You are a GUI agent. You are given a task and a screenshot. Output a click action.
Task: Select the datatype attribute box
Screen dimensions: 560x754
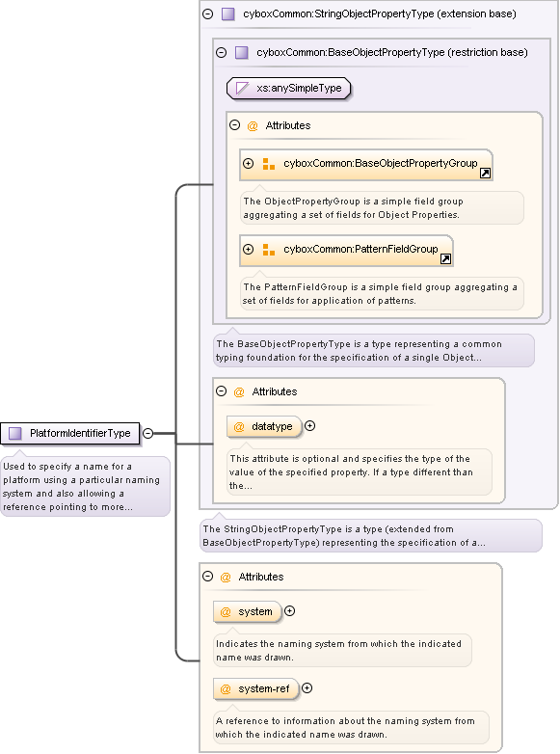(264, 426)
